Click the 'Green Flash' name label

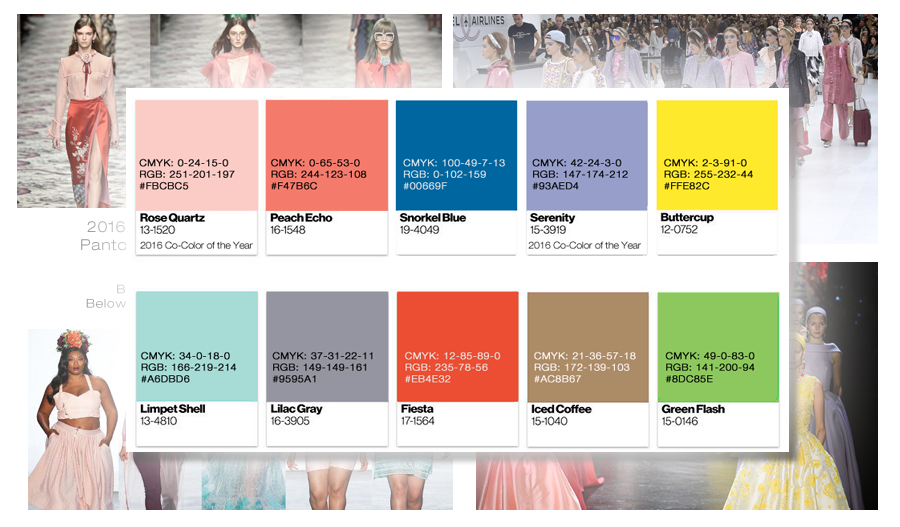[x=693, y=409]
